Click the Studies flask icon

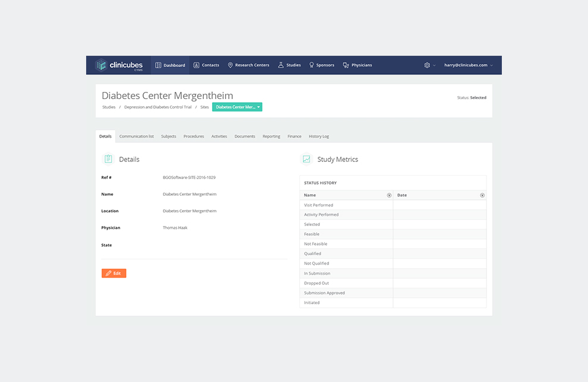pos(281,65)
